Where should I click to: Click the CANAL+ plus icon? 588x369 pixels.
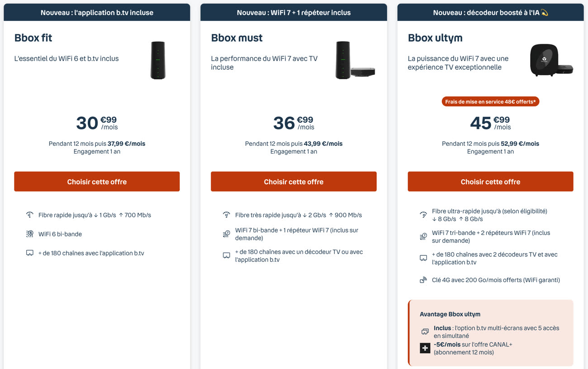(425, 348)
